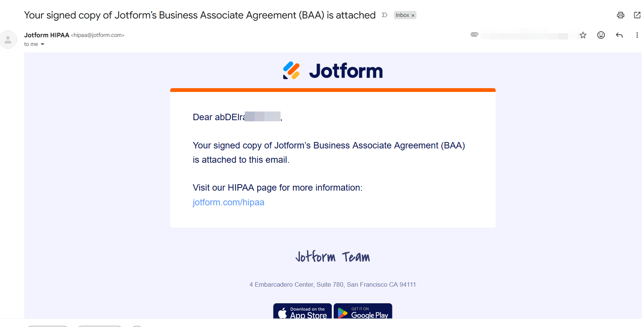Expand the "to me" recipient details
644x327 pixels.
pyautogui.click(x=43, y=44)
